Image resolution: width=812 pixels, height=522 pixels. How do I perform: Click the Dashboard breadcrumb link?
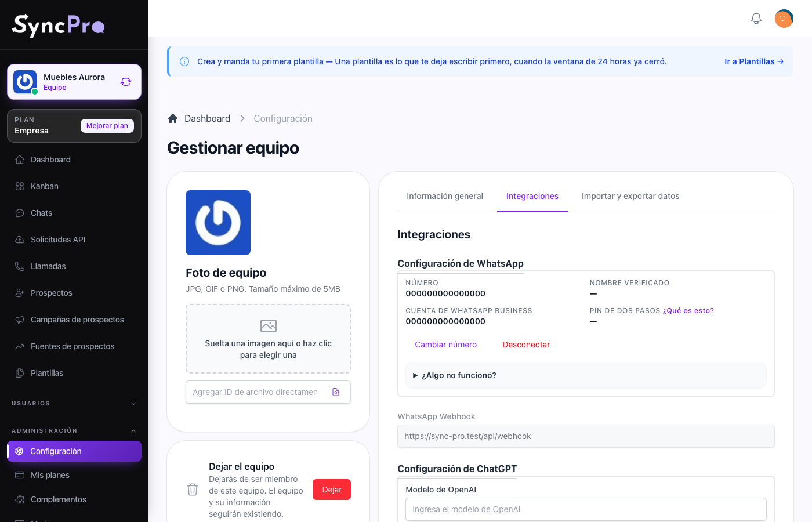tap(207, 118)
